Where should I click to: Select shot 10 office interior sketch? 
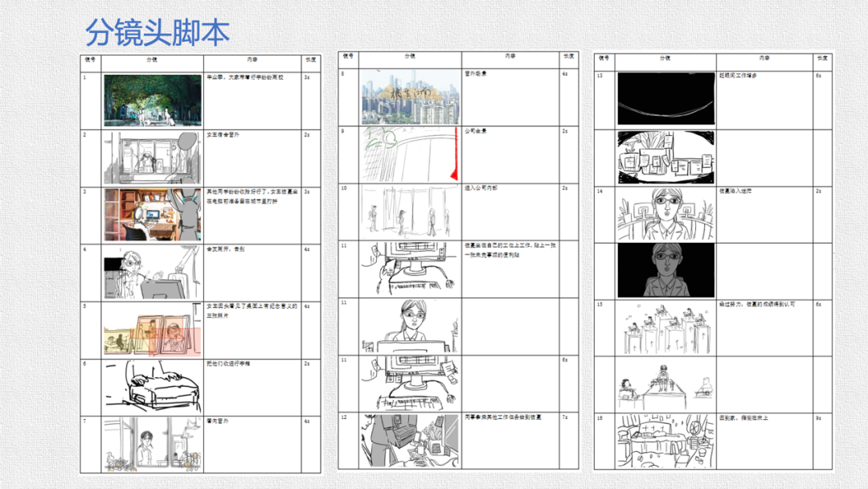(x=410, y=211)
